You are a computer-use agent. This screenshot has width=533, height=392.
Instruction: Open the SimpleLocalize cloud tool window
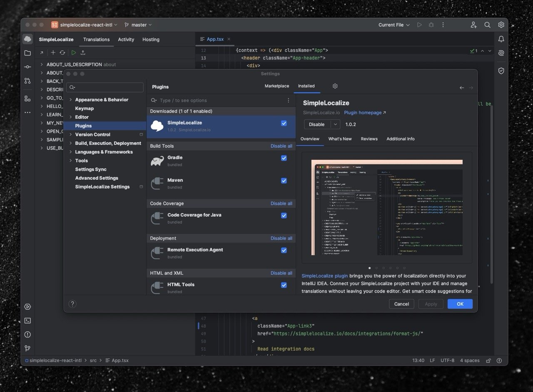[27, 39]
